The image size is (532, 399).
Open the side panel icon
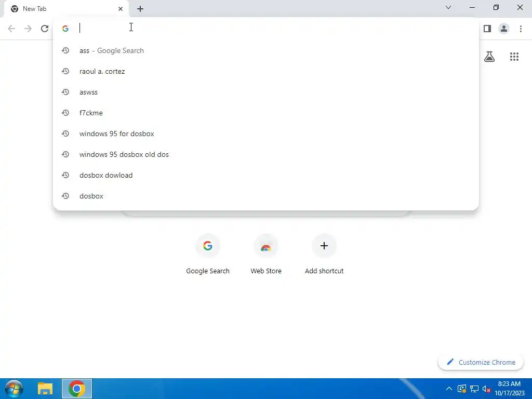point(487,29)
